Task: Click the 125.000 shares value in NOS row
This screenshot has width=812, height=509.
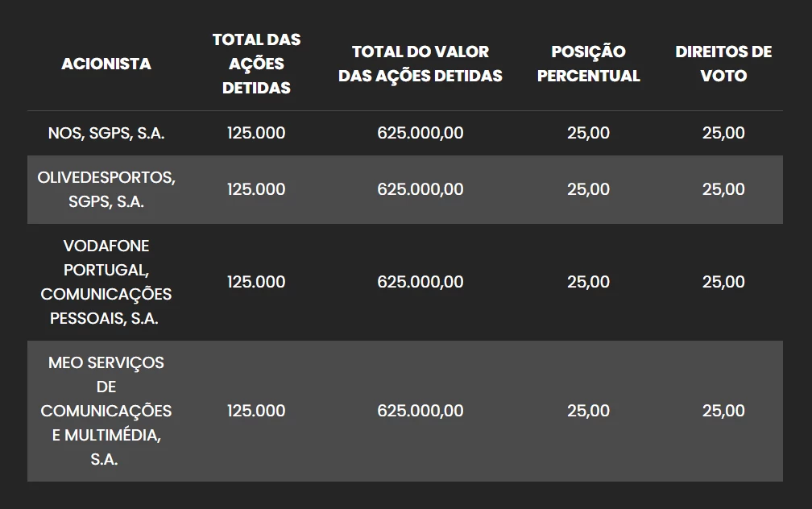Action: pos(256,133)
